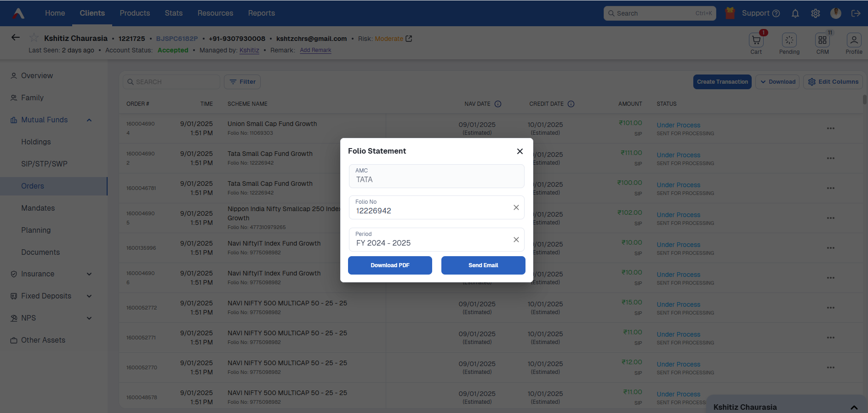The image size is (868, 413).
Task: Click the CREDIT DATE info icon
Action: tap(571, 104)
